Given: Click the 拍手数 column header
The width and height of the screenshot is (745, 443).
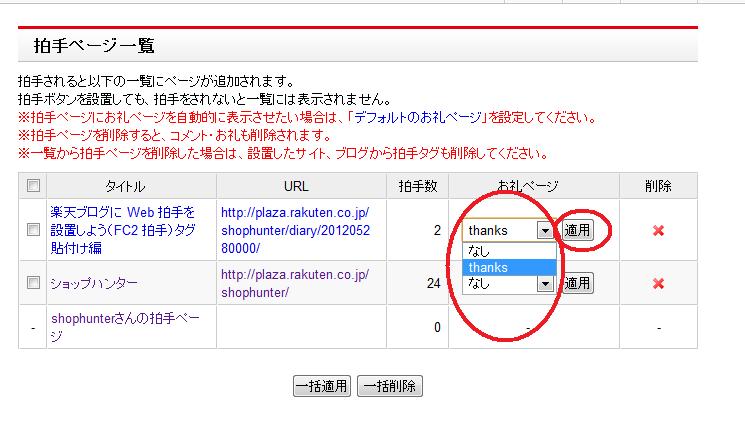Looking at the screenshot, I should 416,186.
